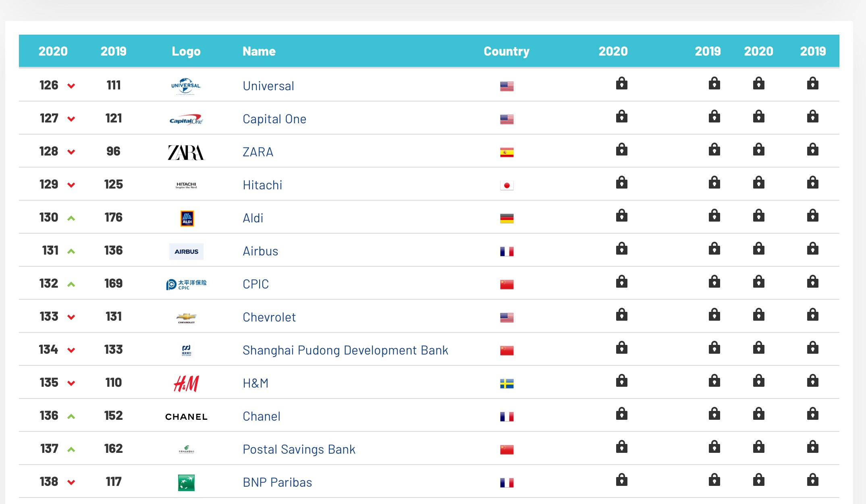
Task: Click the first lock icon in ZARA row
Action: click(622, 149)
